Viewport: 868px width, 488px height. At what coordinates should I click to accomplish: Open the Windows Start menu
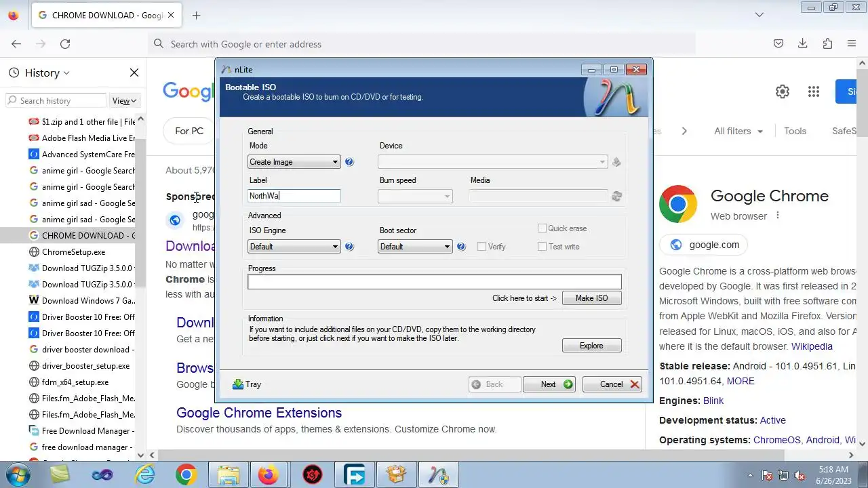point(19,474)
